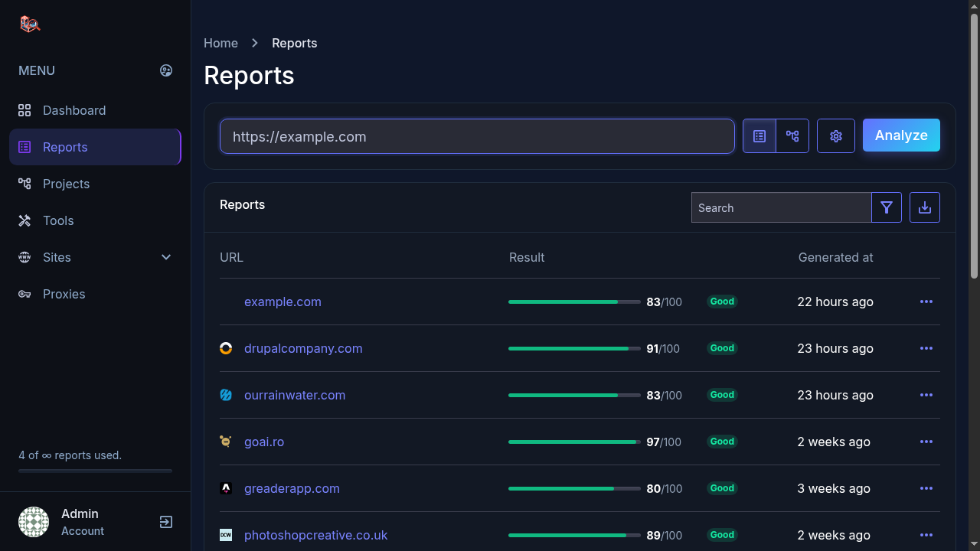This screenshot has width=980, height=551.
Task: Click the "22 hours ago" timestamp
Action: (835, 302)
